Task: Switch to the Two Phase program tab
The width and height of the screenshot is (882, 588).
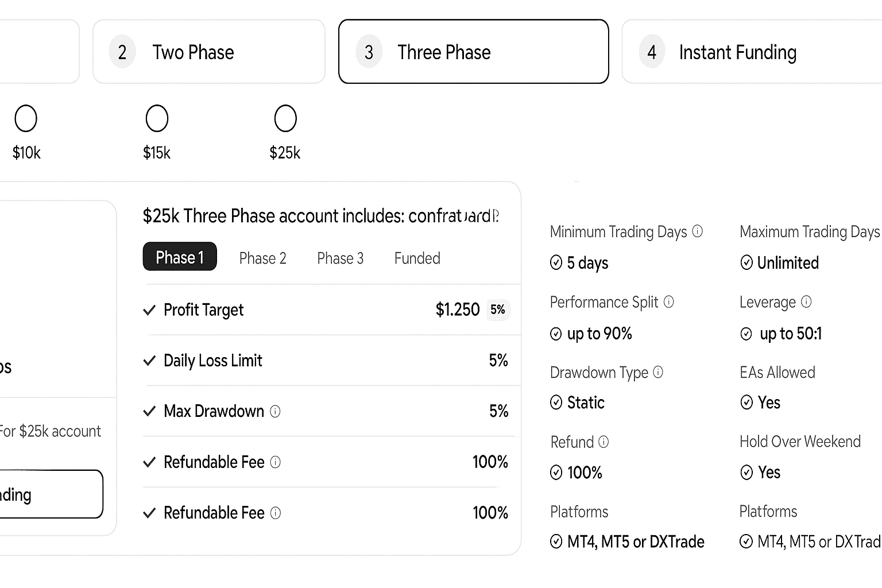Action: 209,52
